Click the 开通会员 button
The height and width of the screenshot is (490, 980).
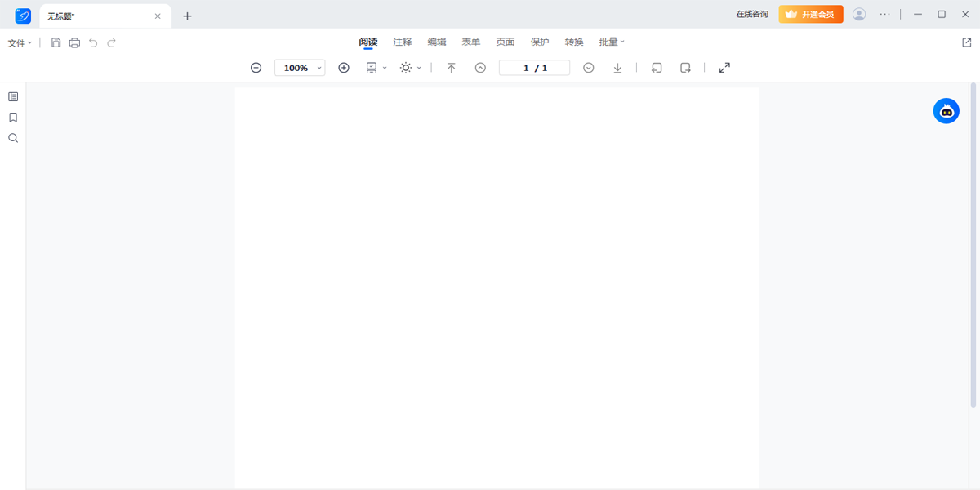[x=810, y=14]
